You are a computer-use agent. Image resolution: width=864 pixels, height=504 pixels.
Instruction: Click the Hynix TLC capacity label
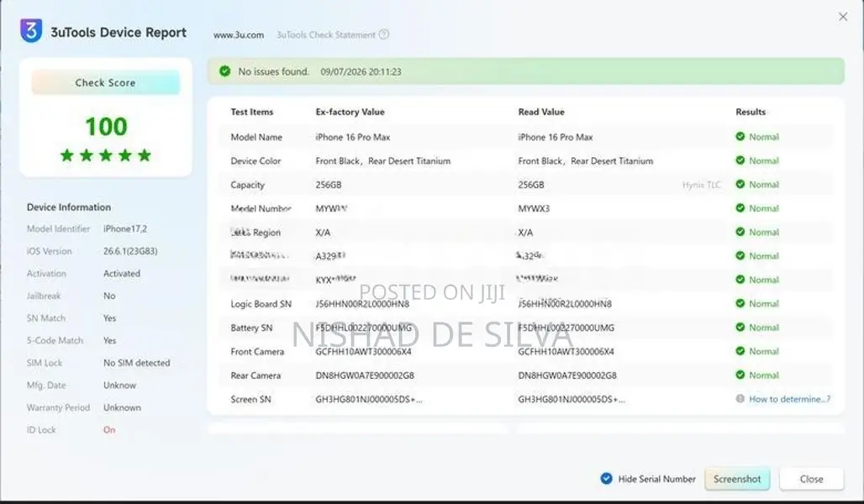click(x=702, y=185)
